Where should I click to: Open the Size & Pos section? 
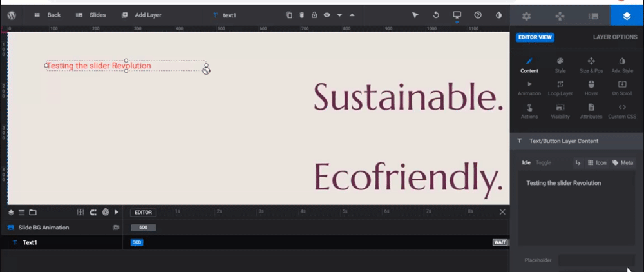(591, 66)
